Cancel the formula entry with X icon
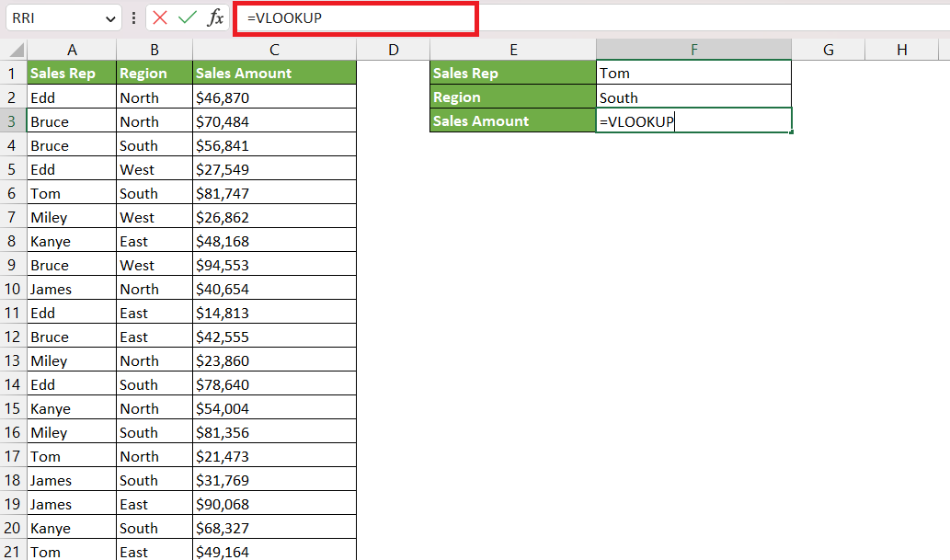950x560 pixels. tap(160, 17)
